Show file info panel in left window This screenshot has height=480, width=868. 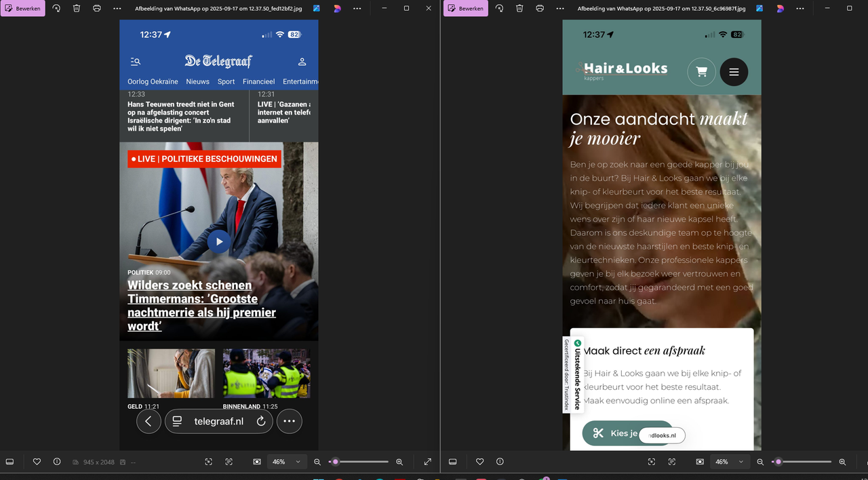[x=57, y=462]
